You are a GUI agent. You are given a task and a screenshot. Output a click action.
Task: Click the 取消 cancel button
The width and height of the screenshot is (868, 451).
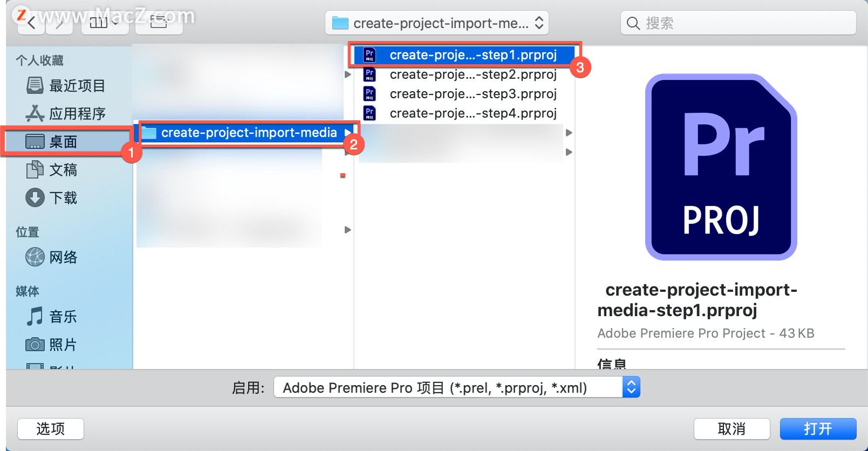pos(732,429)
